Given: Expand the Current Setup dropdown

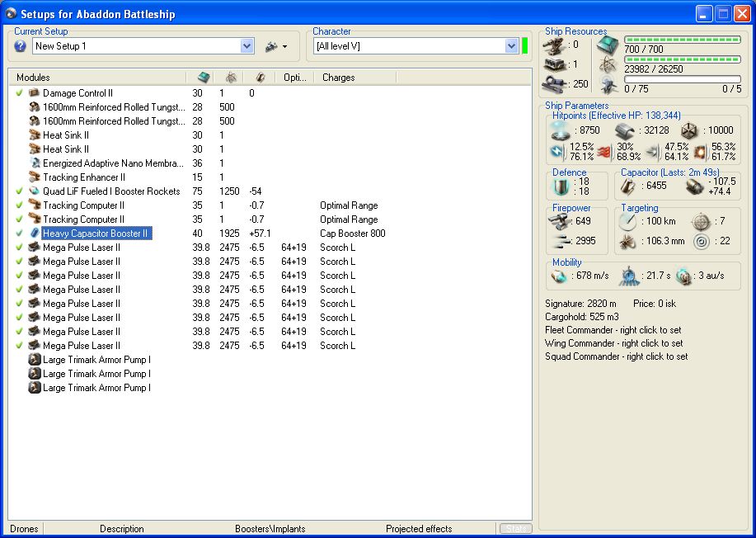Looking at the screenshot, I should (x=247, y=46).
